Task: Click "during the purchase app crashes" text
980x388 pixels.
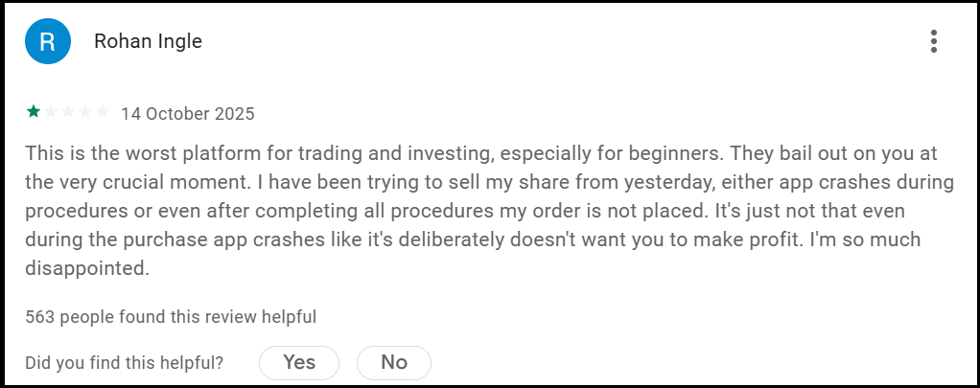Action: [152, 240]
